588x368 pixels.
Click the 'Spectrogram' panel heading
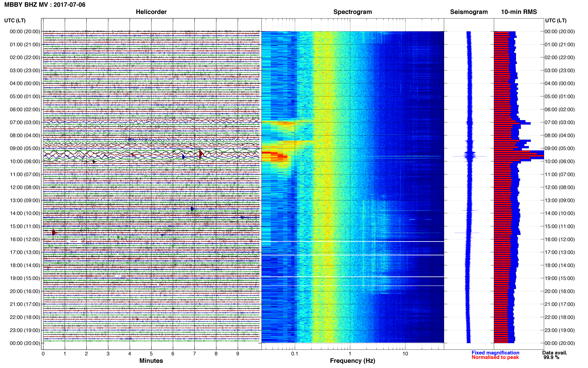point(352,12)
